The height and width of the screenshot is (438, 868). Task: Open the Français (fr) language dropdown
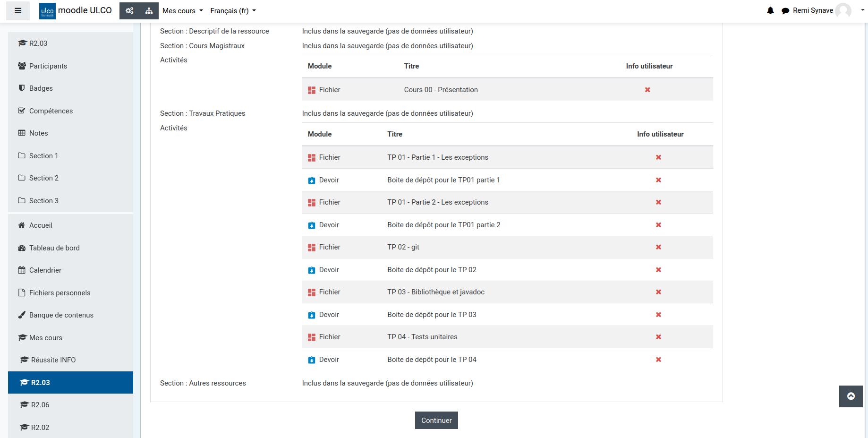click(x=233, y=11)
